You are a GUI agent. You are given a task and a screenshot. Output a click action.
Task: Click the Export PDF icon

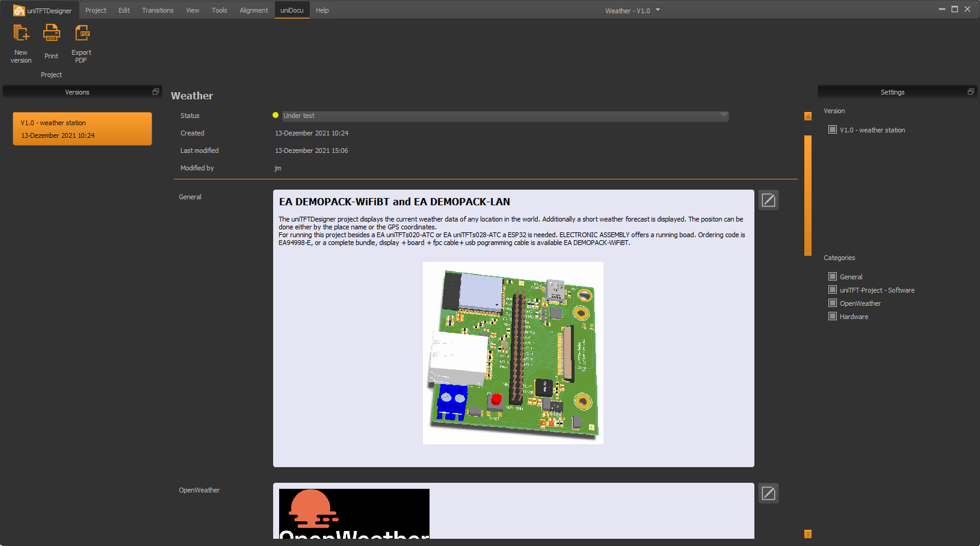(x=81, y=34)
